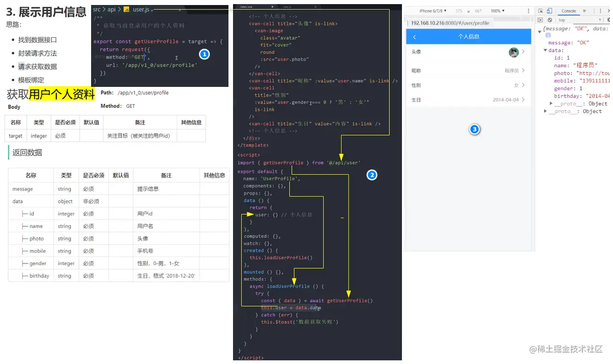Expand the outer __proto__: Object node

(x=545, y=112)
